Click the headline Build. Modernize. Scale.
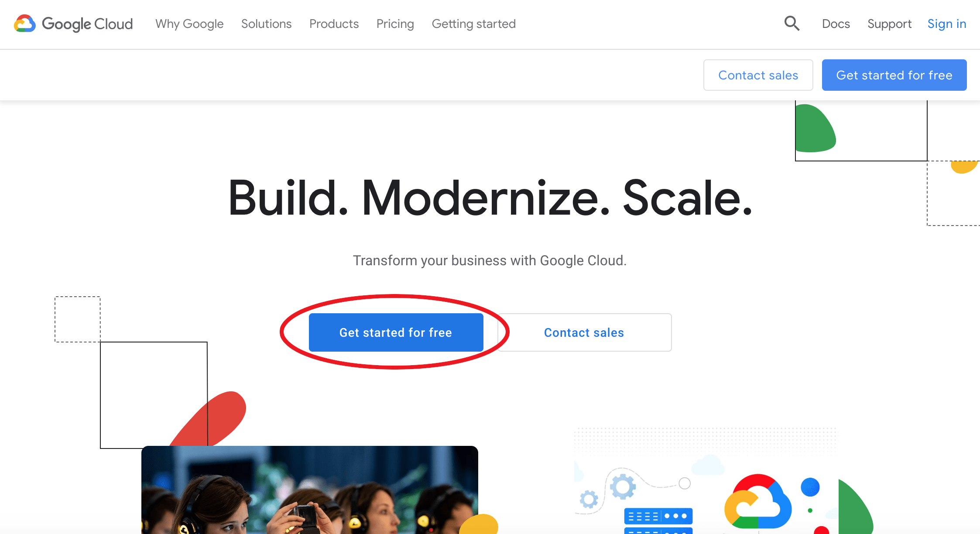 pos(490,201)
